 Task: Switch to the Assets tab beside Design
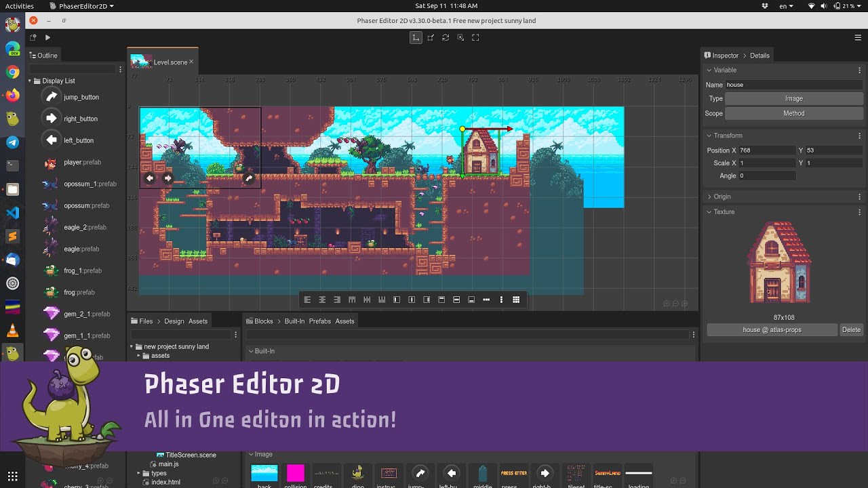(x=198, y=321)
